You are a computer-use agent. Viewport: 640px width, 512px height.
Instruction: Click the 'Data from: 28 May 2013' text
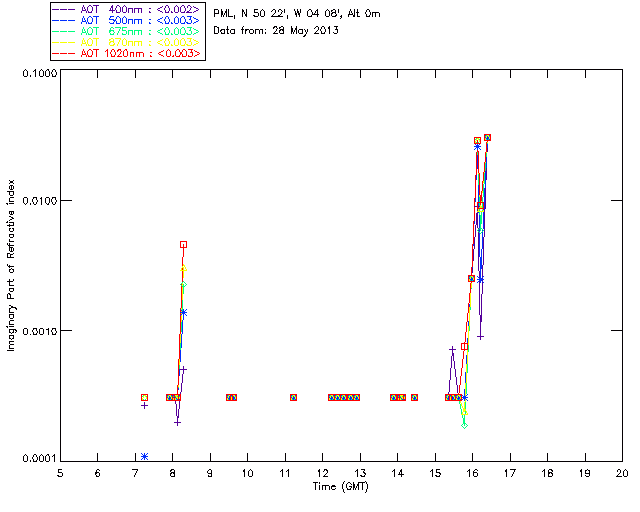tap(276, 31)
